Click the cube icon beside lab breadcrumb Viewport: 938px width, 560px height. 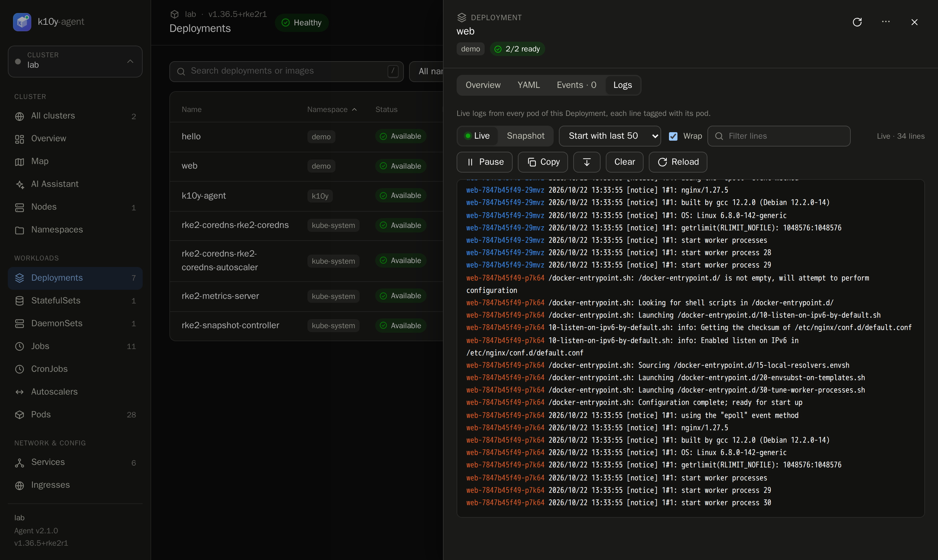[x=174, y=14]
